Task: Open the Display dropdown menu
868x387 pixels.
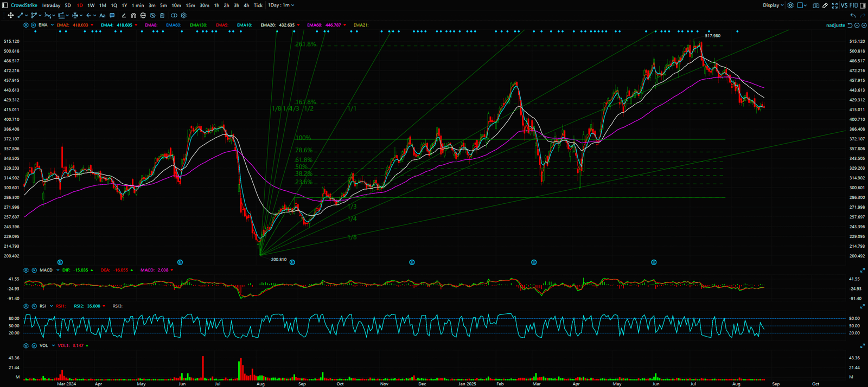Action: click(773, 5)
